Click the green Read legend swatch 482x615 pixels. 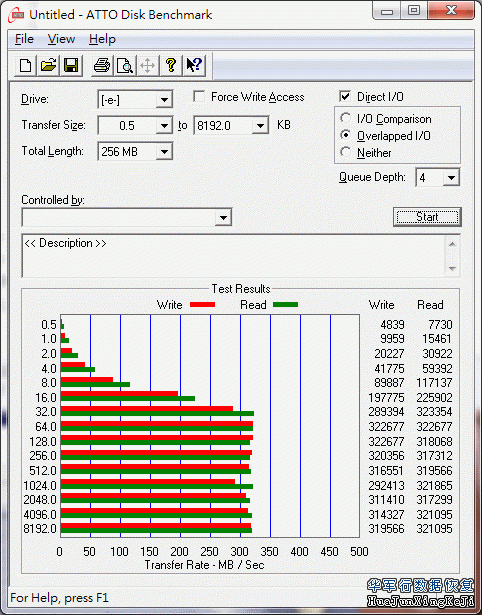pos(286,304)
